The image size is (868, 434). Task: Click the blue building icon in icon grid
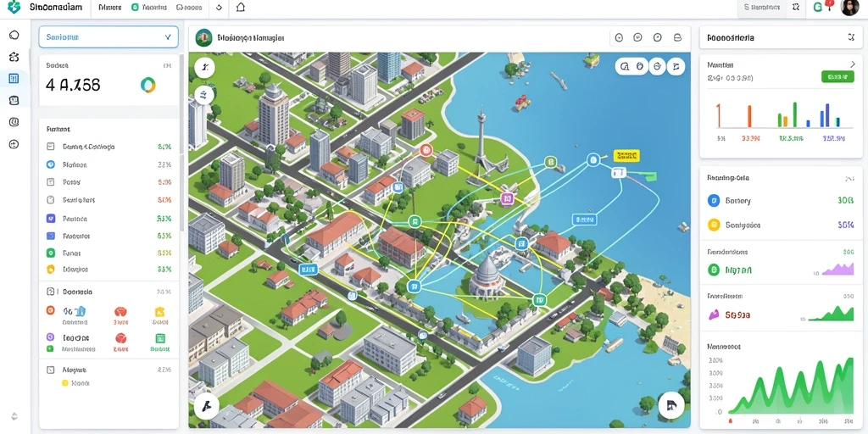click(x=80, y=311)
